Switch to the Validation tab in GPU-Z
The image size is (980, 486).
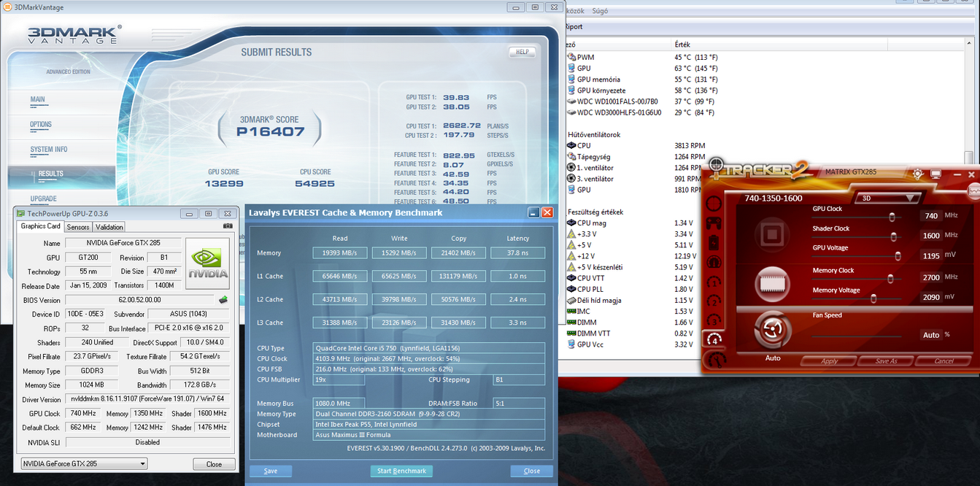[109, 227]
